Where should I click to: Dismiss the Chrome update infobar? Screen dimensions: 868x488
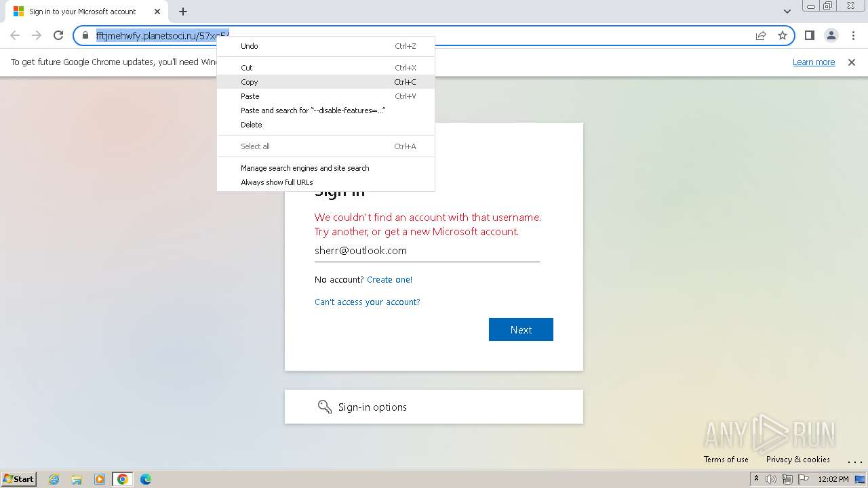click(851, 62)
